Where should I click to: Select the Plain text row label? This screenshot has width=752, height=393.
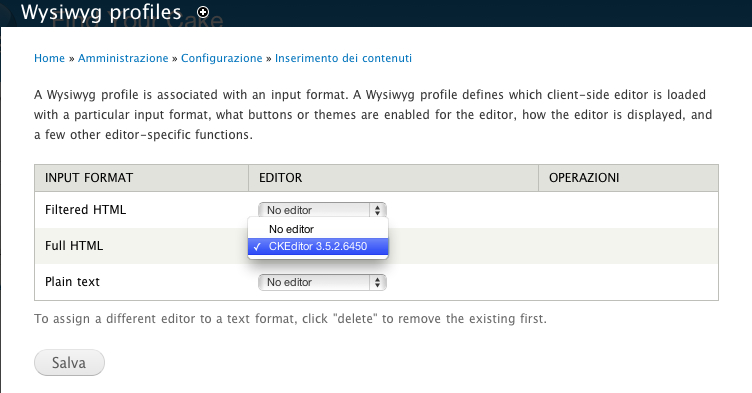pyautogui.click(x=72, y=282)
